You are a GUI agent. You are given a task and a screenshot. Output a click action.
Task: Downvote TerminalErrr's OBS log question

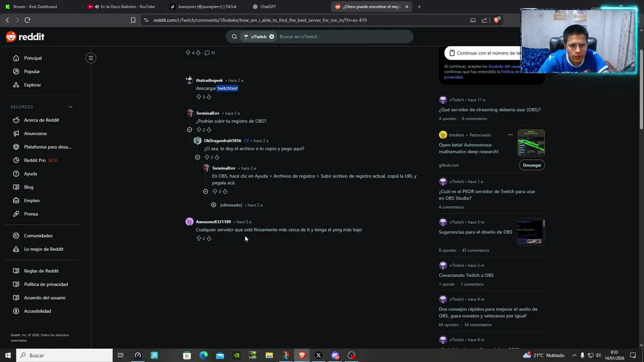tap(209, 130)
